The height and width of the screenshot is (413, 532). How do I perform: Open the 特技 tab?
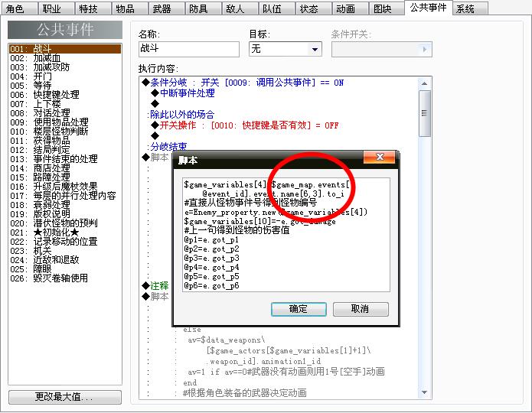pos(93,8)
